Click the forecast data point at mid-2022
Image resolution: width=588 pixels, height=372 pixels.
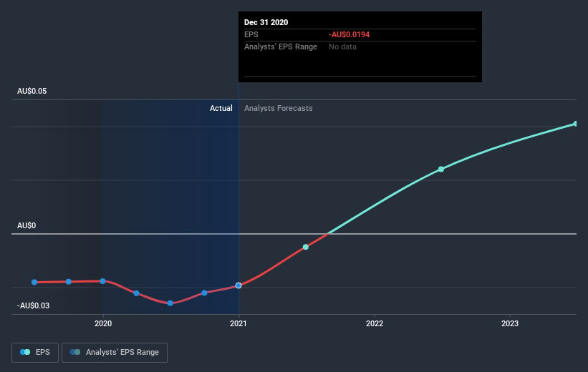pos(441,170)
